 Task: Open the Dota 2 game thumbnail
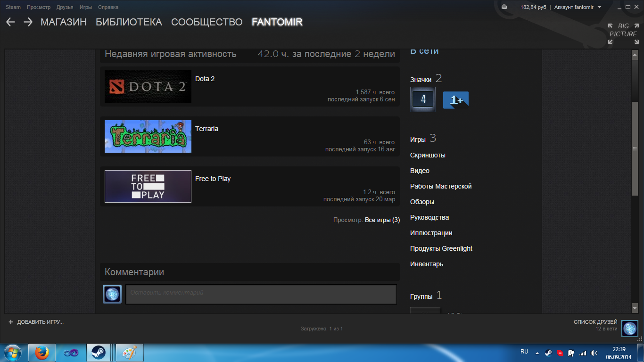(x=148, y=87)
